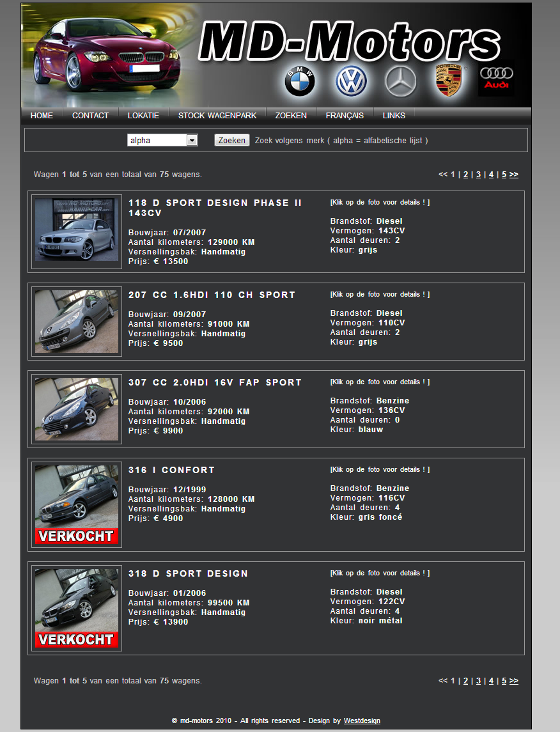Click the 316 I CONFORT title
Image resolution: width=560 pixels, height=732 pixels.
point(171,470)
